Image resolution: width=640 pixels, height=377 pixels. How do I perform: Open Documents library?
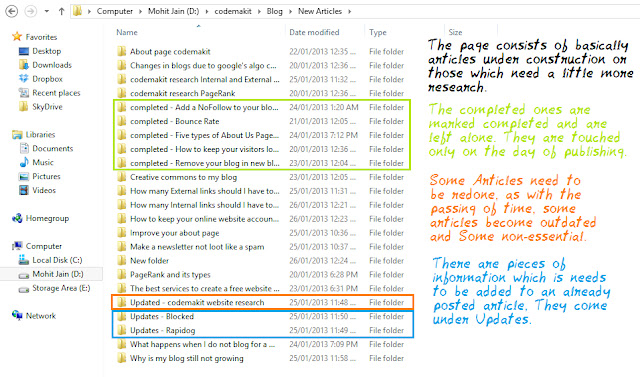53,148
